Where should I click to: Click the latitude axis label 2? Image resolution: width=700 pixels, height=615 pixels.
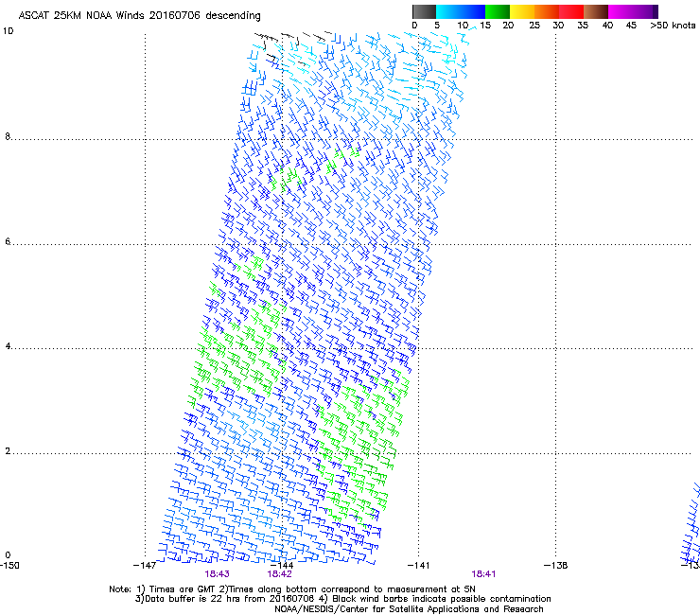coord(8,451)
